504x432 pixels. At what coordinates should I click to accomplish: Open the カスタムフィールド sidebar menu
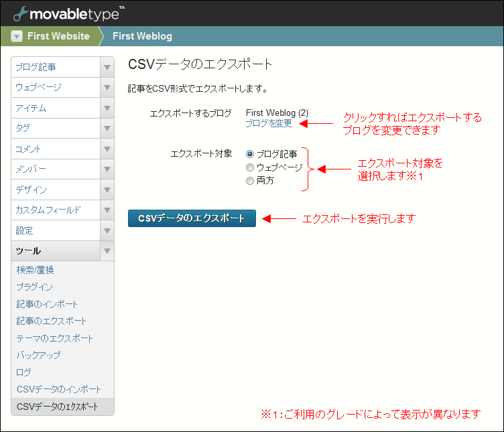pos(56,210)
